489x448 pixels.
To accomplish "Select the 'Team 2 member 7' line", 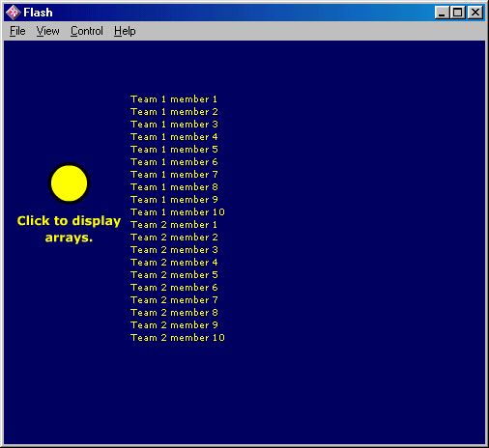I will point(174,300).
